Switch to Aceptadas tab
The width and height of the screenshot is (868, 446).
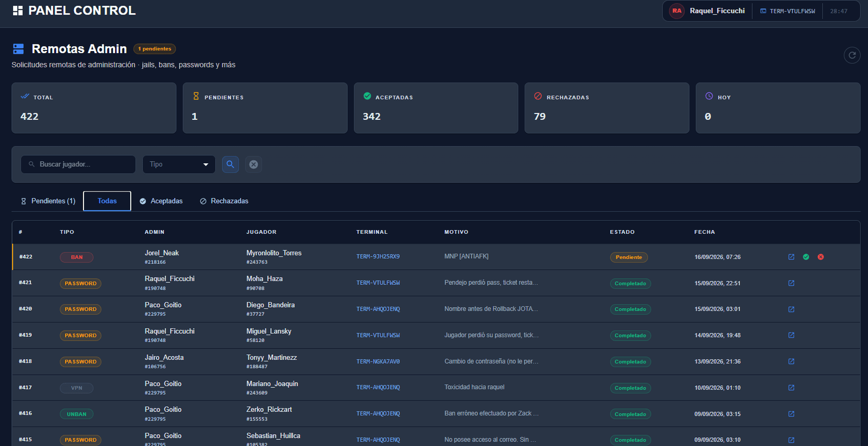tap(161, 201)
